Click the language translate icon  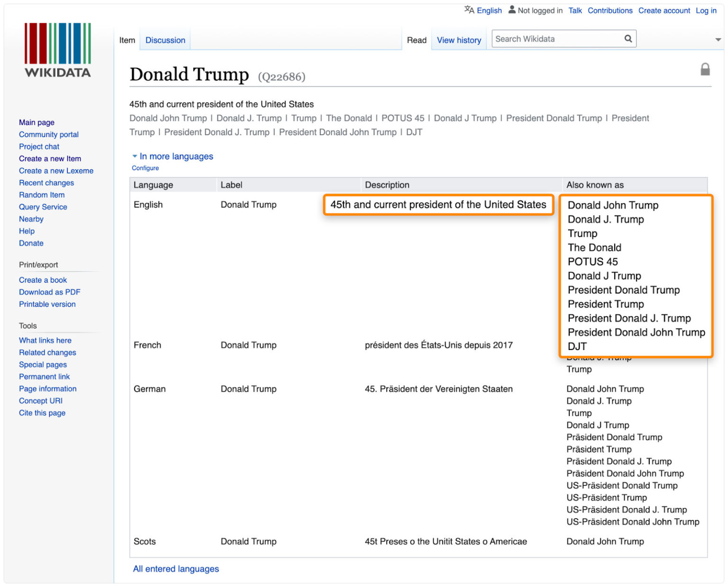coord(469,10)
